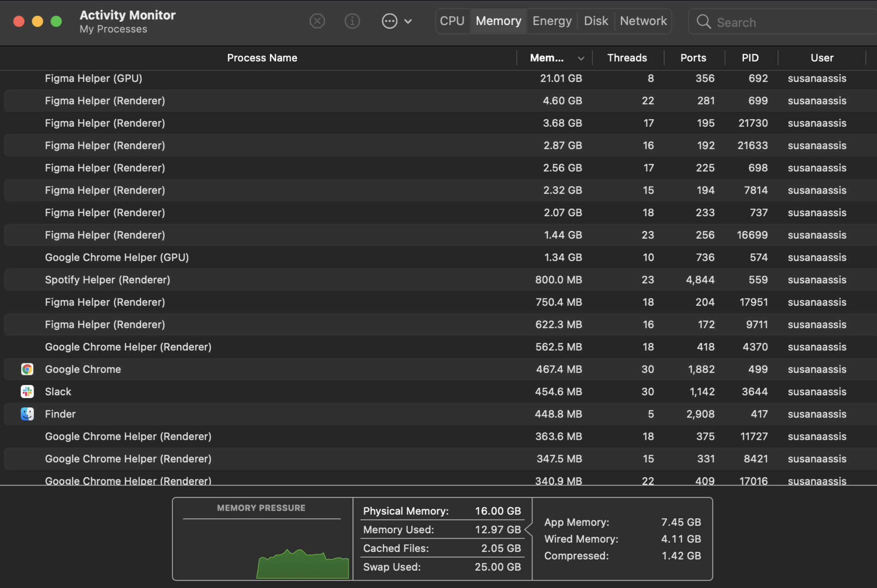Click the Finder app icon
The width and height of the screenshot is (877, 588).
[27, 414]
